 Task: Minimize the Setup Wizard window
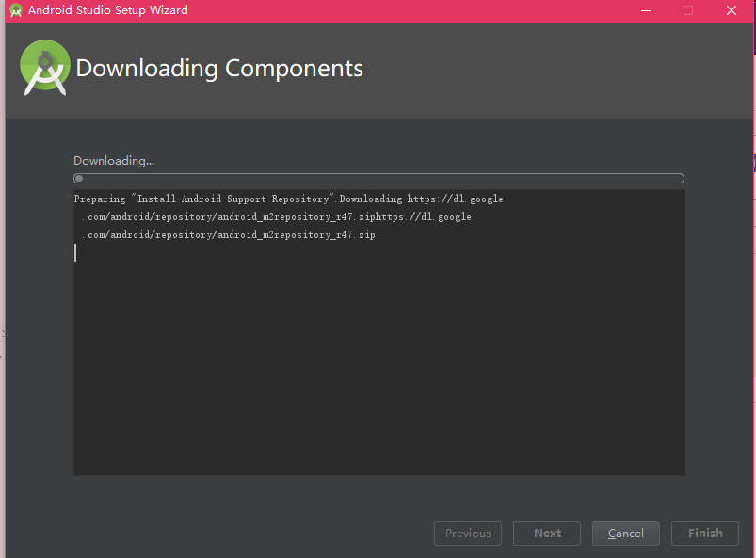[646, 10]
